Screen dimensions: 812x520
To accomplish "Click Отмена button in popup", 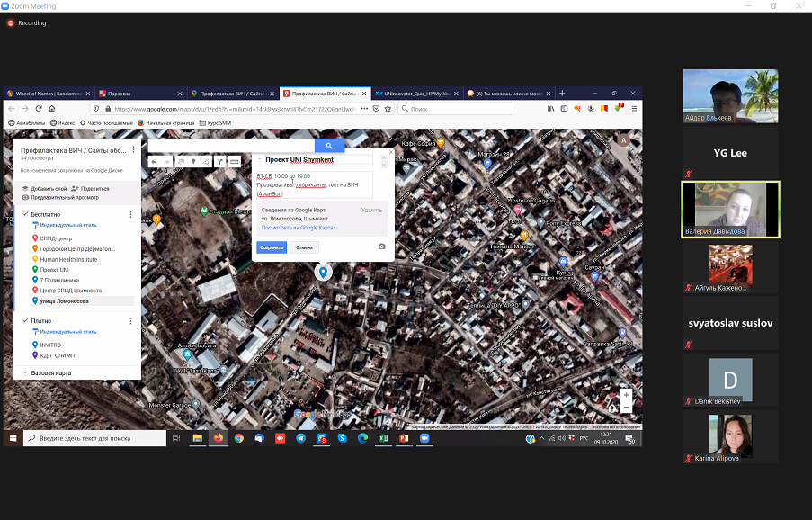I will coord(304,247).
